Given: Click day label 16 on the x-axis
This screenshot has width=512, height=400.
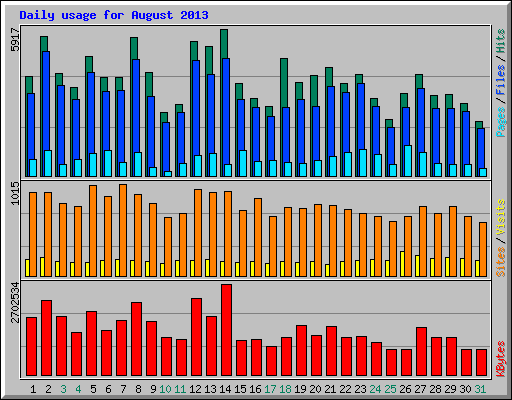Looking at the screenshot, I should pyautogui.click(x=255, y=389).
